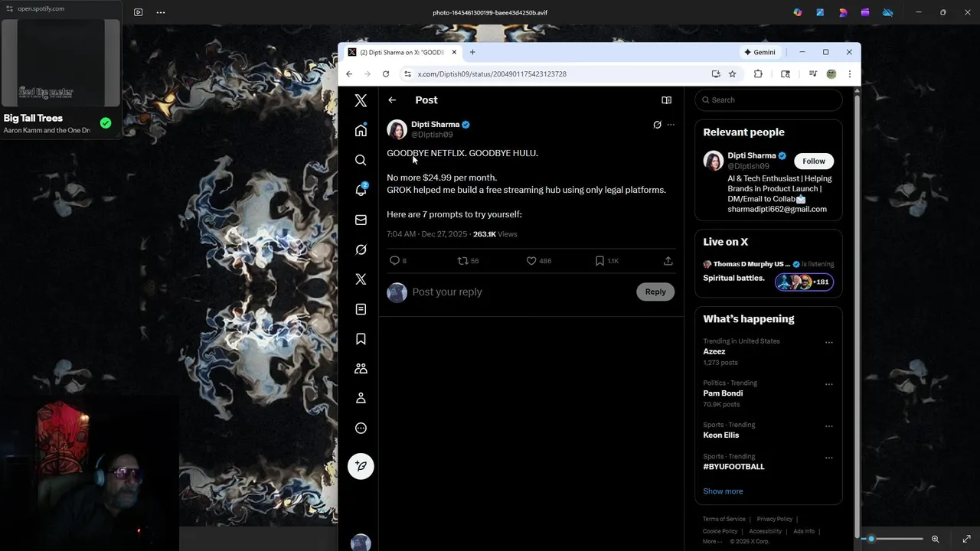Open Chrome media controls icon
The width and height of the screenshot is (980, 551).
pos(812,74)
